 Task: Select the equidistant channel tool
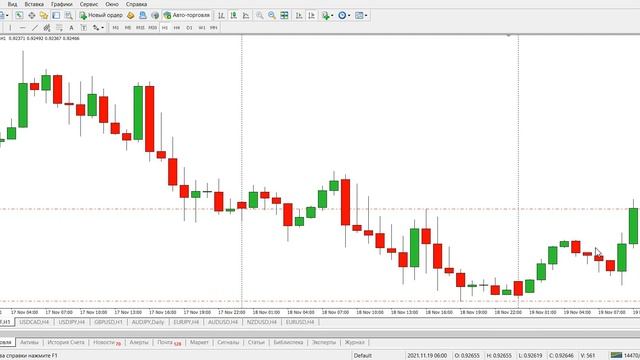47,28
